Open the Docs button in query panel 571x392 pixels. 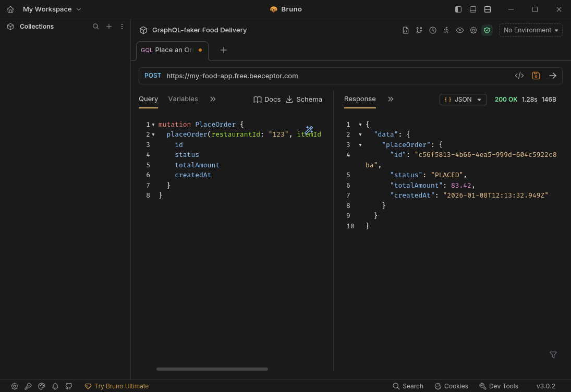tap(267, 100)
